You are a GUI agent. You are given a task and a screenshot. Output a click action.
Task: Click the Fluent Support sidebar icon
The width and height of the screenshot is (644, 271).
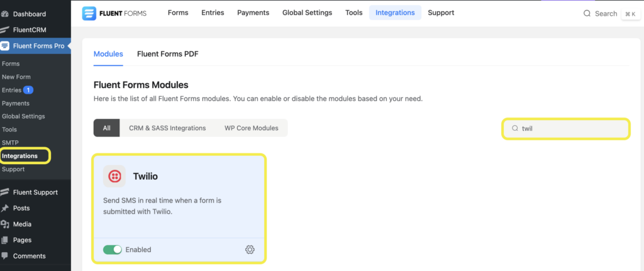5,192
